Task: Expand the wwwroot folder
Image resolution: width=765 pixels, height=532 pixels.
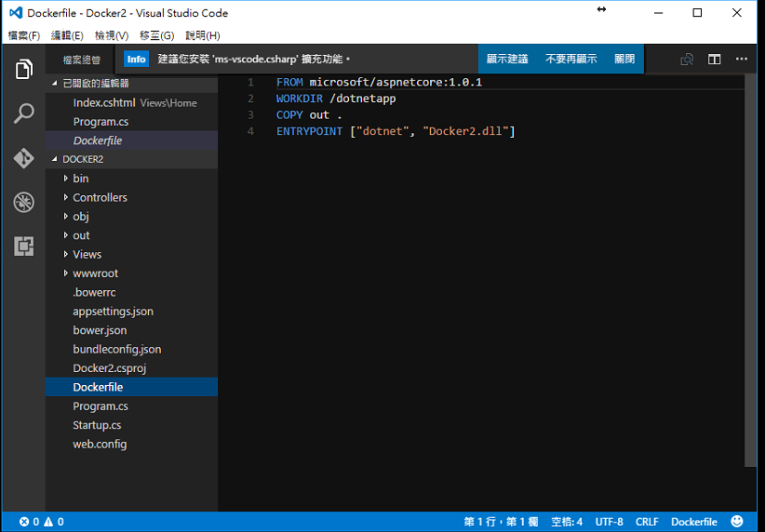Action: pyautogui.click(x=65, y=273)
